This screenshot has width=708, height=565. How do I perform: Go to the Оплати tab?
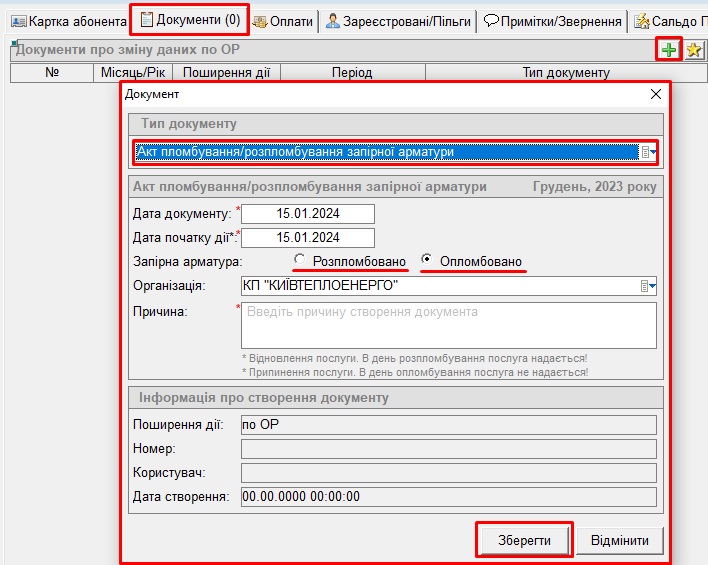point(283,21)
